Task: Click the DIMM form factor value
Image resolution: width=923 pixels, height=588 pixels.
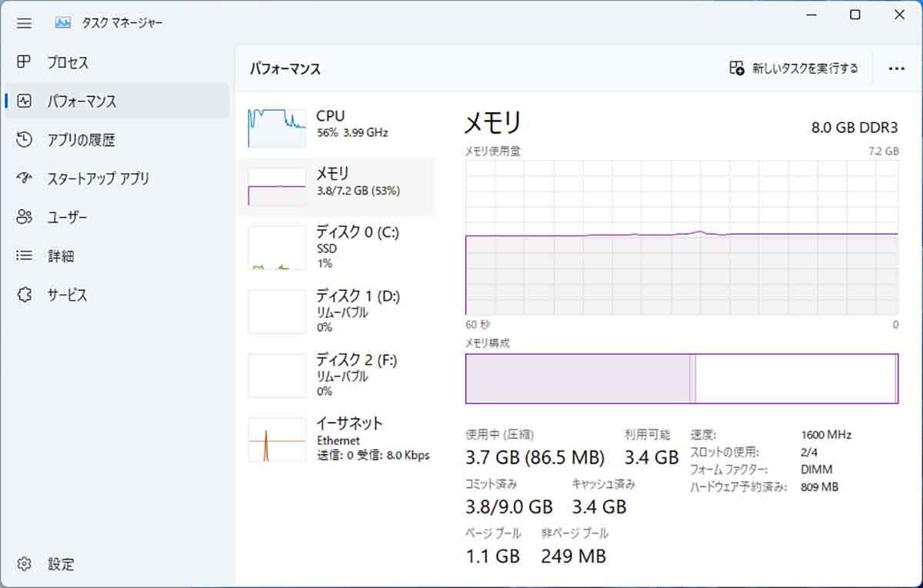Action: [816, 470]
